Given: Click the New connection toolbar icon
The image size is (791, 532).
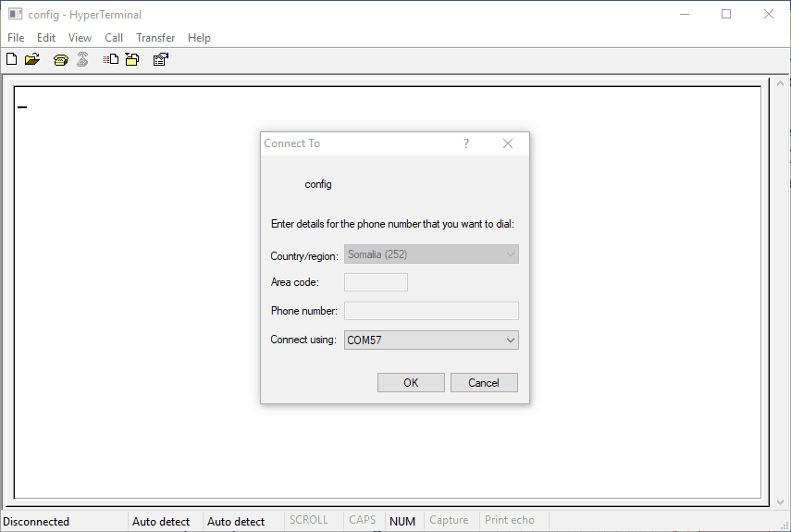Looking at the screenshot, I should (11, 60).
